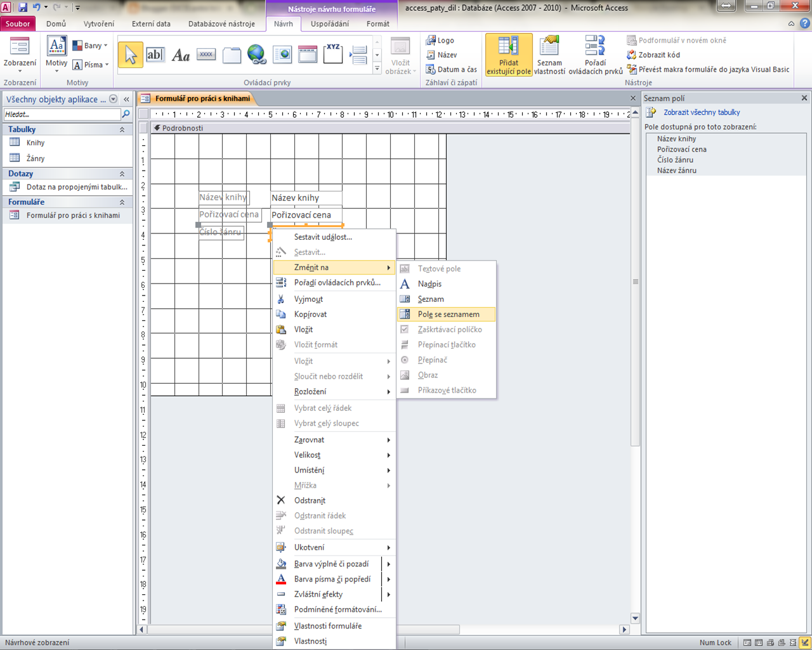Viewport: 812px width, 650px height.
Task: Click Převést makra formuláře do jazyka Visual Basic
Action: coord(708,69)
